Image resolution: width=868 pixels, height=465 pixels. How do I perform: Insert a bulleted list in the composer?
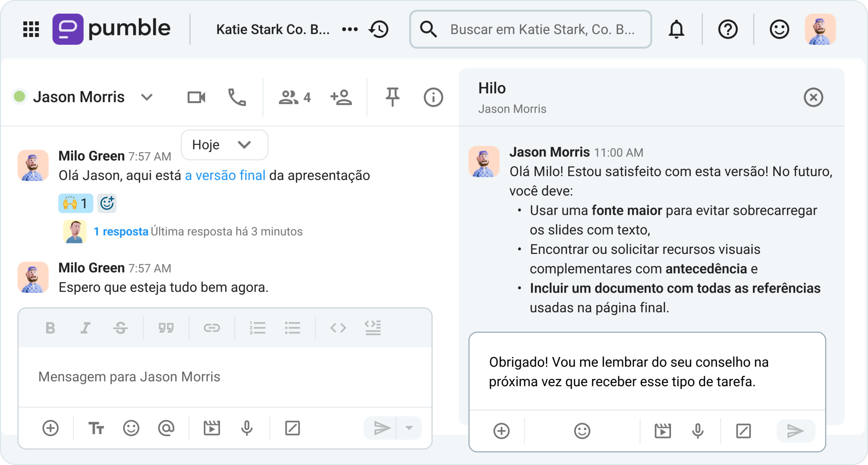[292, 328]
